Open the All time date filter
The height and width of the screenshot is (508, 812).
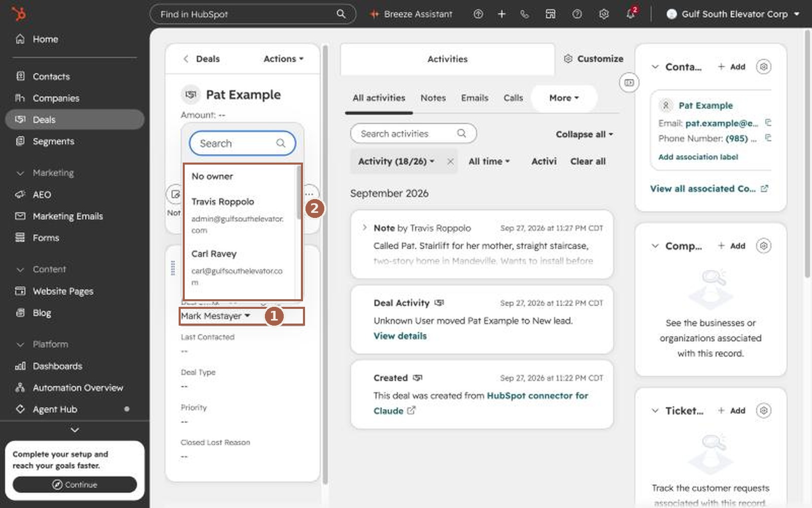point(489,162)
